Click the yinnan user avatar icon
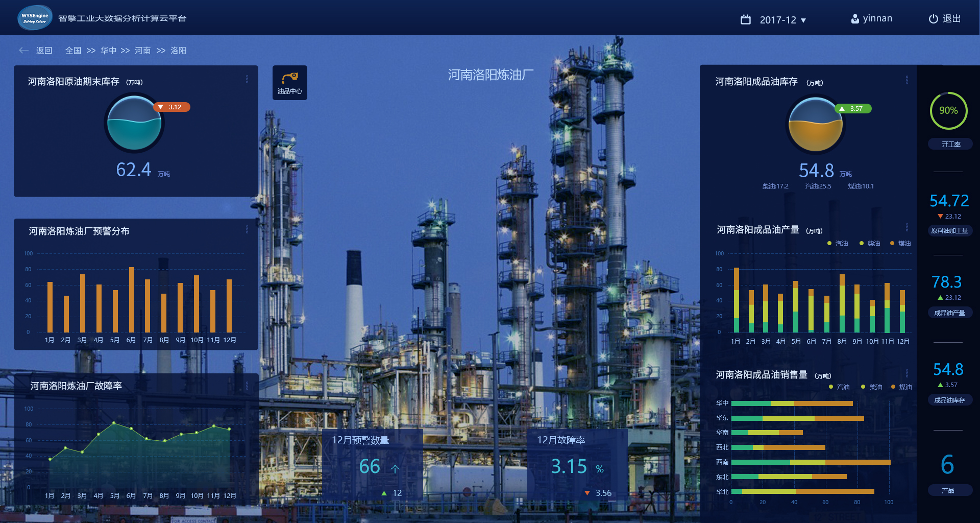This screenshot has height=523, width=980. [855, 19]
